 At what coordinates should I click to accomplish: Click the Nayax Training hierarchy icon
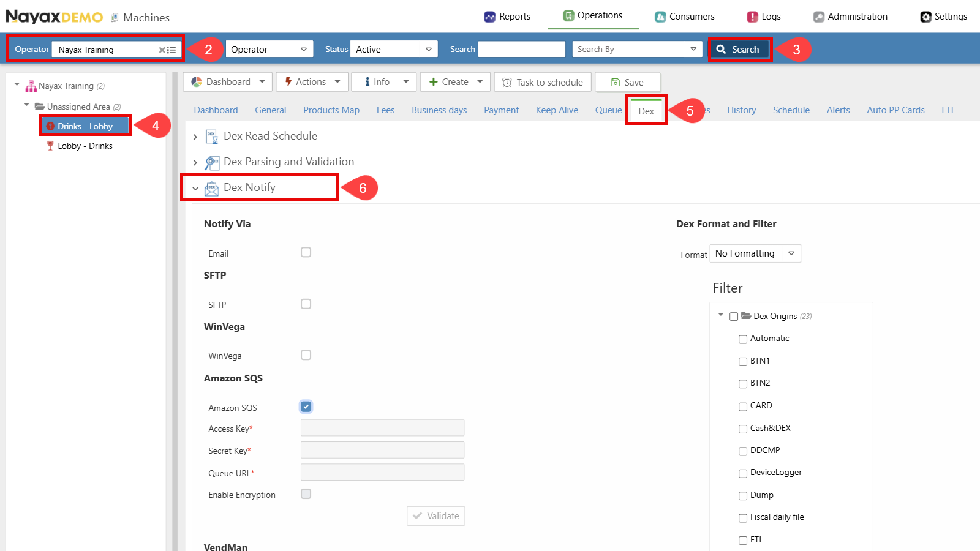pyautogui.click(x=31, y=86)
